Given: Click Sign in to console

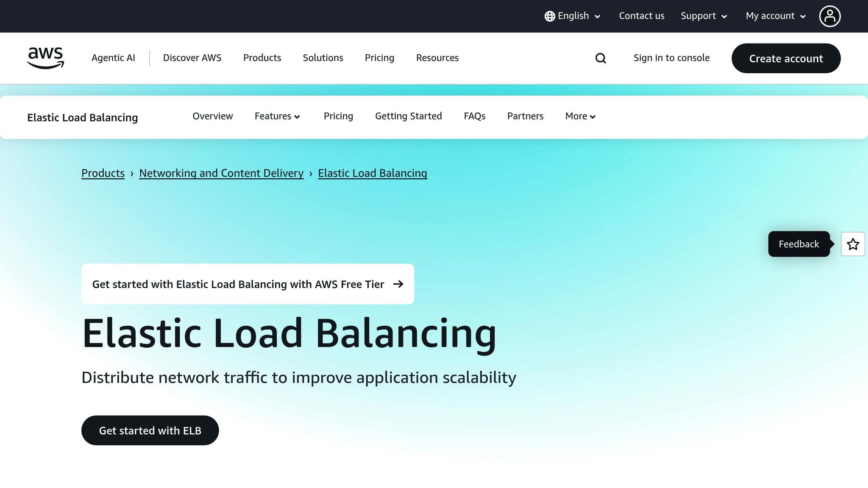Looking at the screenshot, I should (x=671, y=58).
